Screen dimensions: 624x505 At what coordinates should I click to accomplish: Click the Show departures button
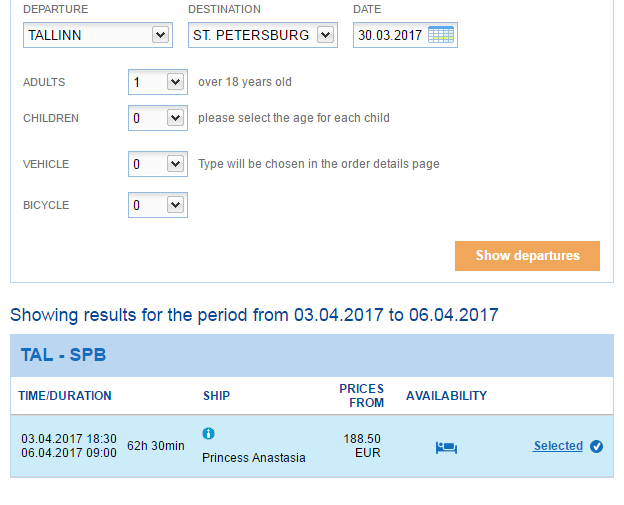[527, 256]
